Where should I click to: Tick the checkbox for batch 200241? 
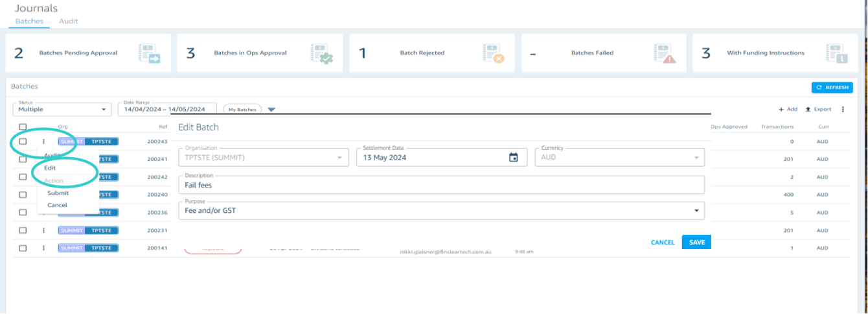click(x=23, y=159)
